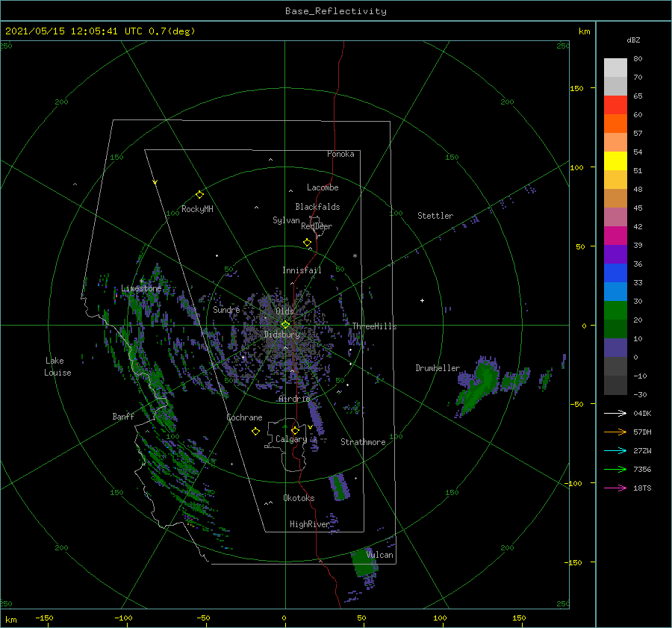Image resolution: width=672 pixels, height=628 pixels.
Task: Click the dBZ legend heading
Action: [x=633, y=40]
